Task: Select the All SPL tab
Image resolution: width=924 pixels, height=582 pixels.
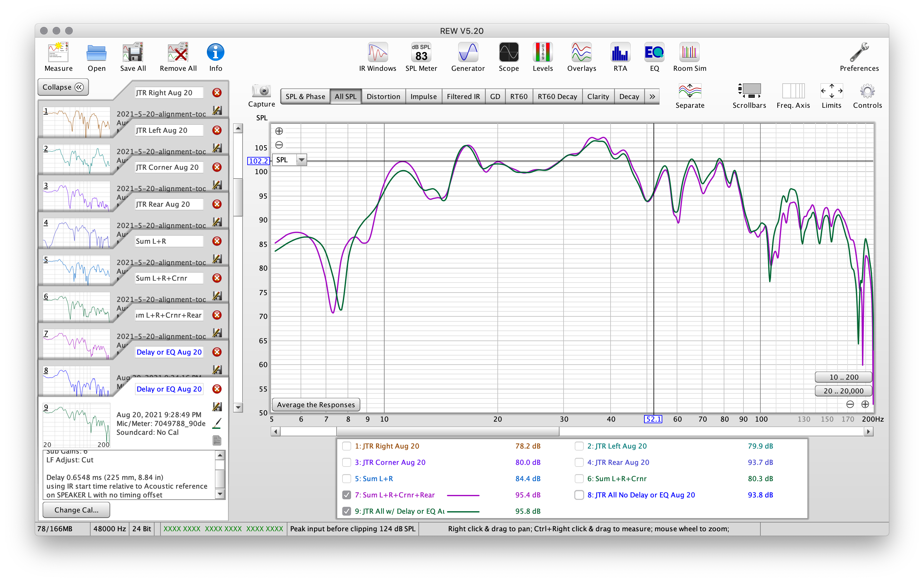Action: (x=345, y=96)
